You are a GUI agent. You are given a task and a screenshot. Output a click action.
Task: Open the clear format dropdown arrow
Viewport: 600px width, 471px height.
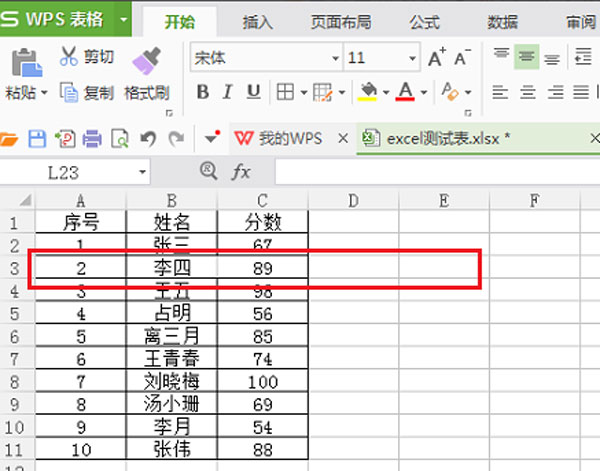coord(468,92)
